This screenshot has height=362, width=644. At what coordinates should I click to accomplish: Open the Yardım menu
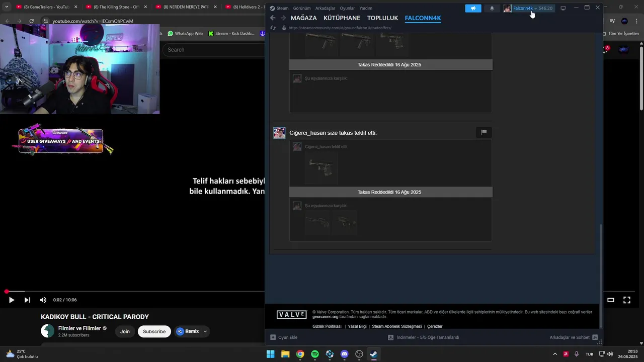pos(366,8)
